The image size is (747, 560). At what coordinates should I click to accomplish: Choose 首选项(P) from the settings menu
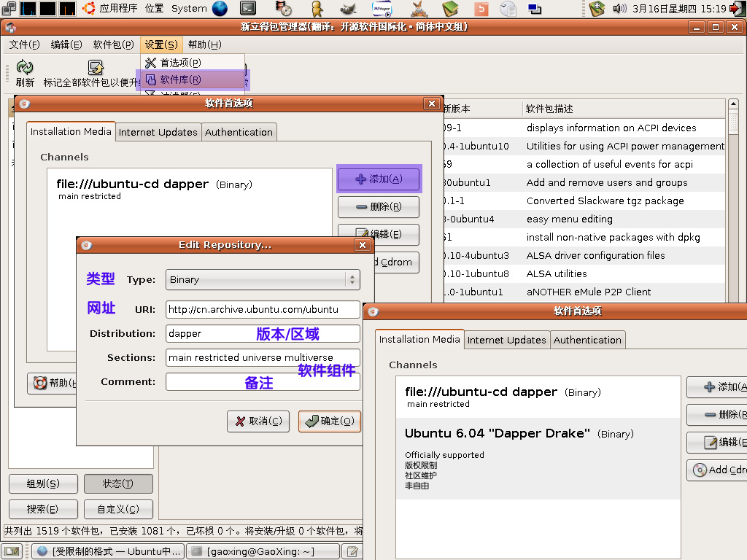click(x=193, y=63)
